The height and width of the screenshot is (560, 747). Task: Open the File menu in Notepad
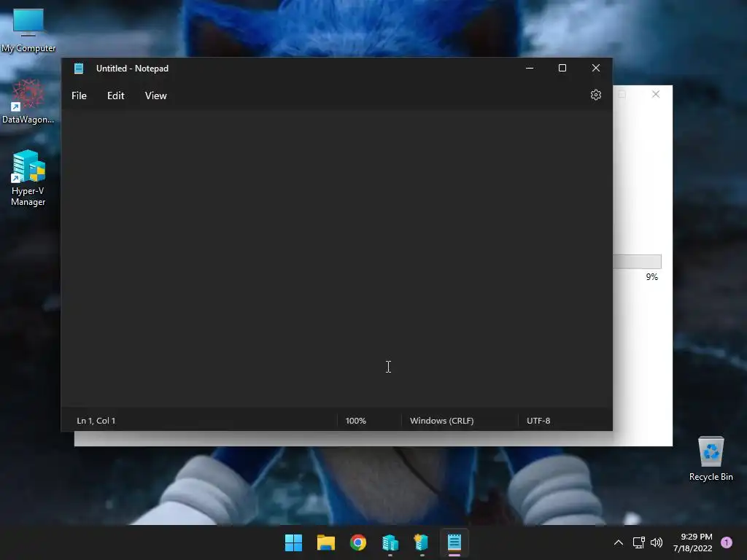[79, 96]
